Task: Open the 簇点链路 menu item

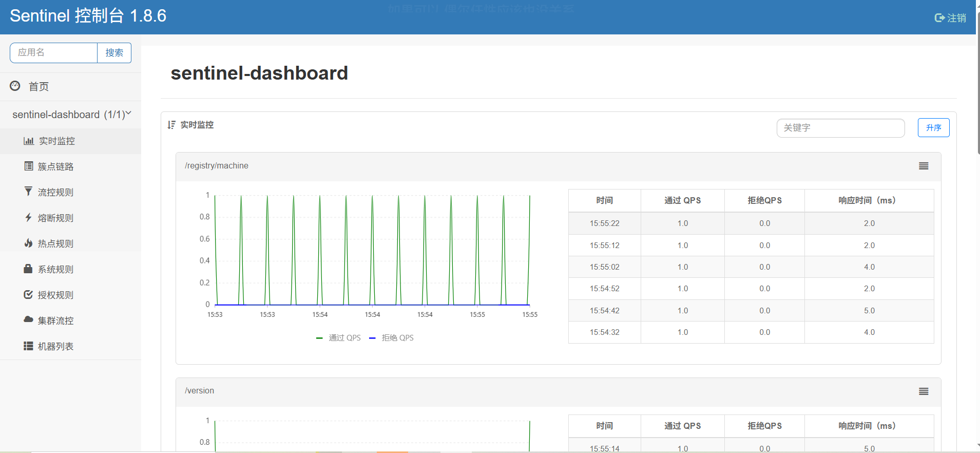Action: [x=70, y=166]
